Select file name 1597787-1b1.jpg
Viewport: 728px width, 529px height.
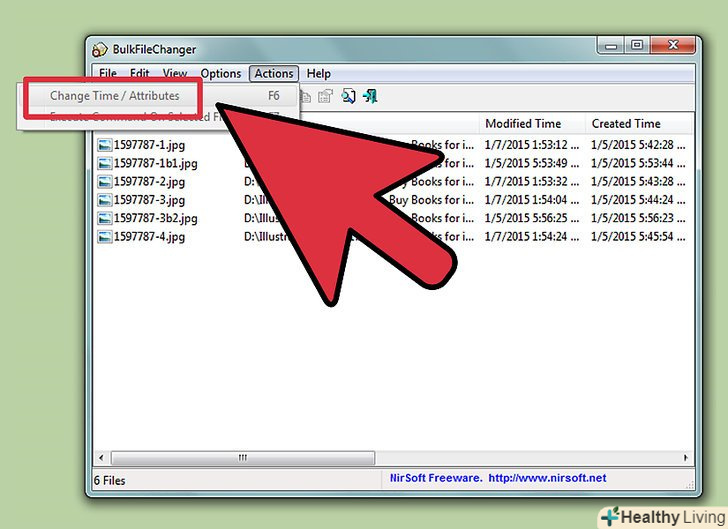pyautogui.click(x=156, y=163)
